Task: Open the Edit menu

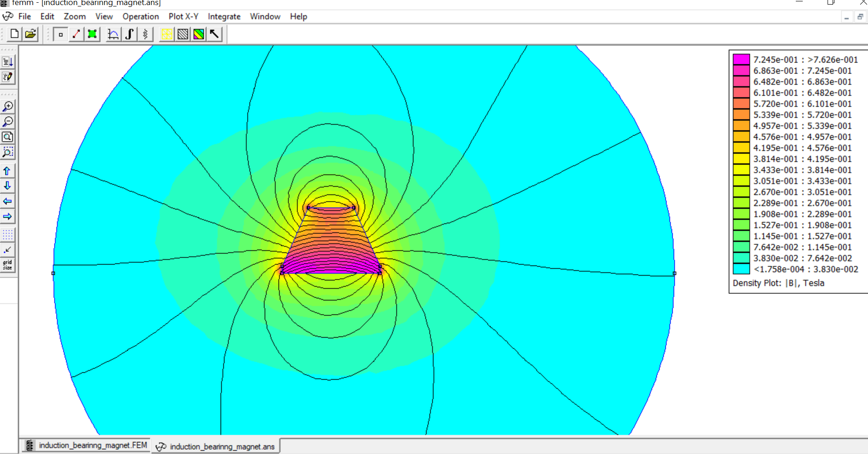Action: pos(47,17)
